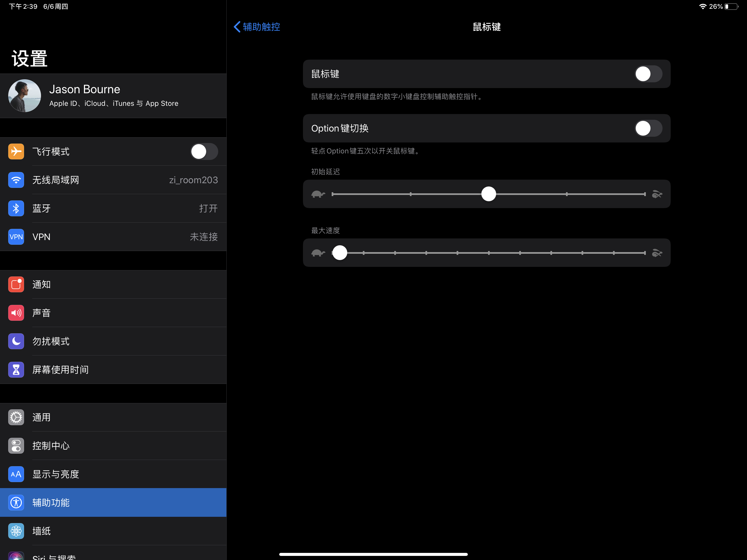
Task: Open Jason Bourne Apple ID profile
Action: pos(113,96)
